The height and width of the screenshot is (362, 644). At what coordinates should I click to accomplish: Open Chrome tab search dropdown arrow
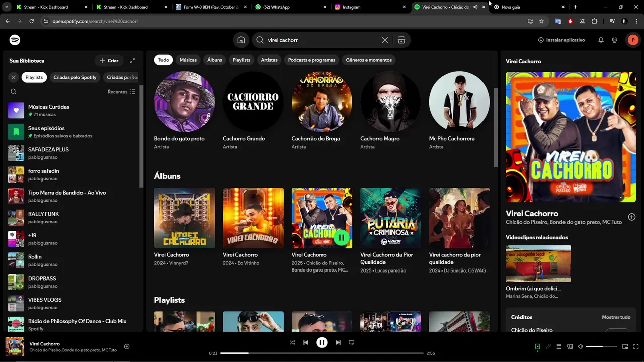point(7,7)
